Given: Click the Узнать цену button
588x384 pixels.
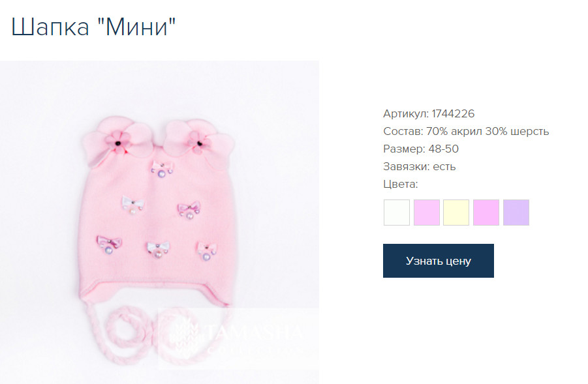Looking at the screenshot, I should coord(439,261).
